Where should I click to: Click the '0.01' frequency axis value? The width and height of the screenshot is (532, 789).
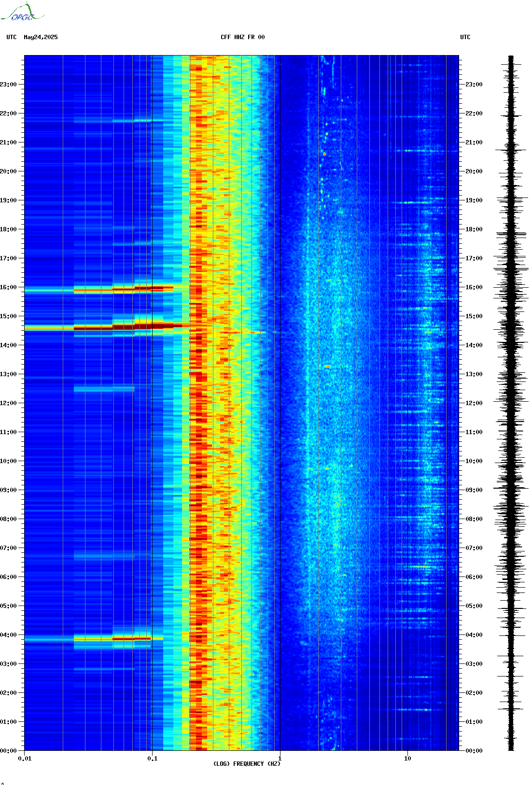25,759
